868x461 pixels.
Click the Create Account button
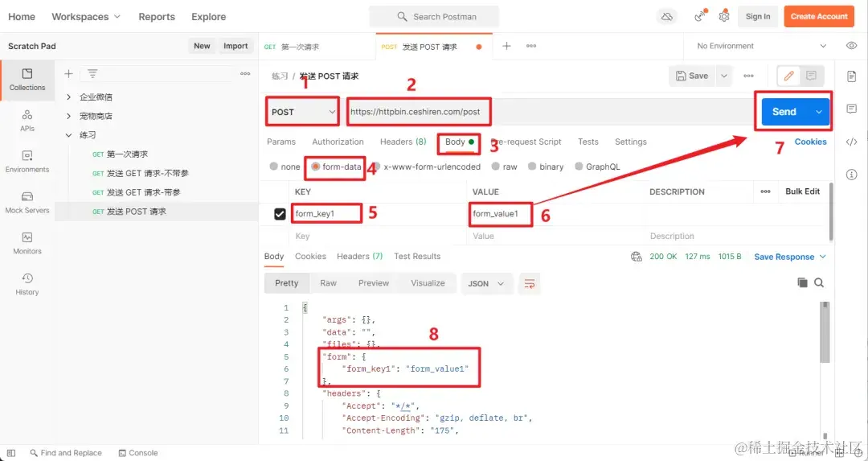(819, 17)
